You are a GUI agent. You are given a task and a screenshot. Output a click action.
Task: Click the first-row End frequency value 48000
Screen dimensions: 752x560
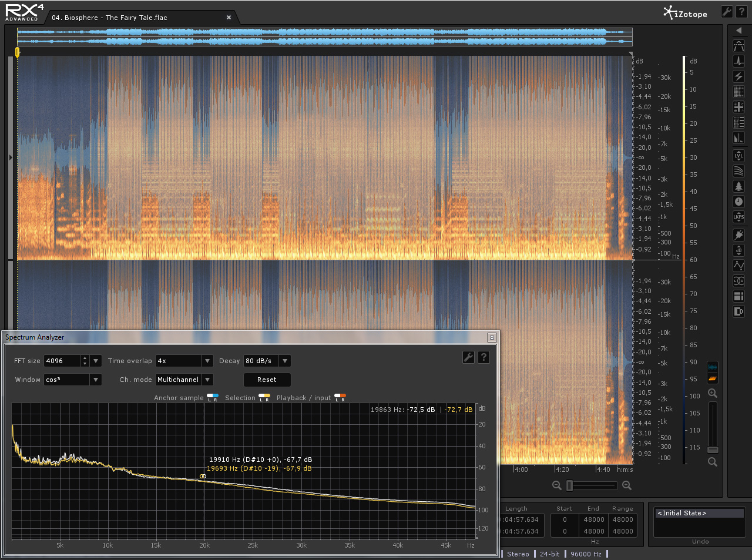tap(593, 519)
